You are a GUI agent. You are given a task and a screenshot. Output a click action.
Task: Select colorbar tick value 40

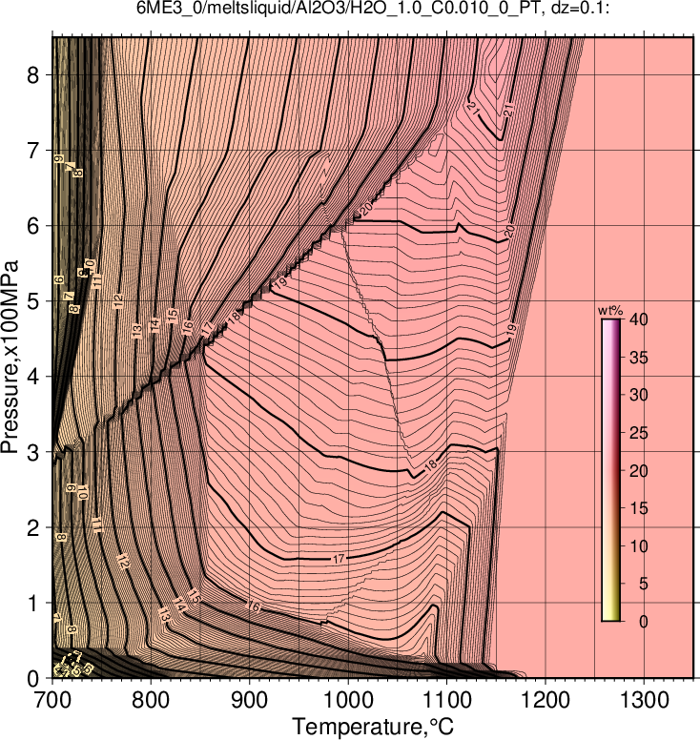[639, 319]
